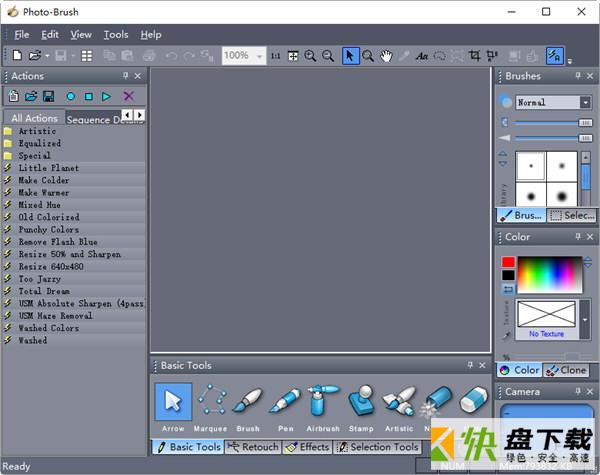This screenshot has width=600, height=475.
Task: Select the crop tool icon
Action: click(x=474, y=56)
